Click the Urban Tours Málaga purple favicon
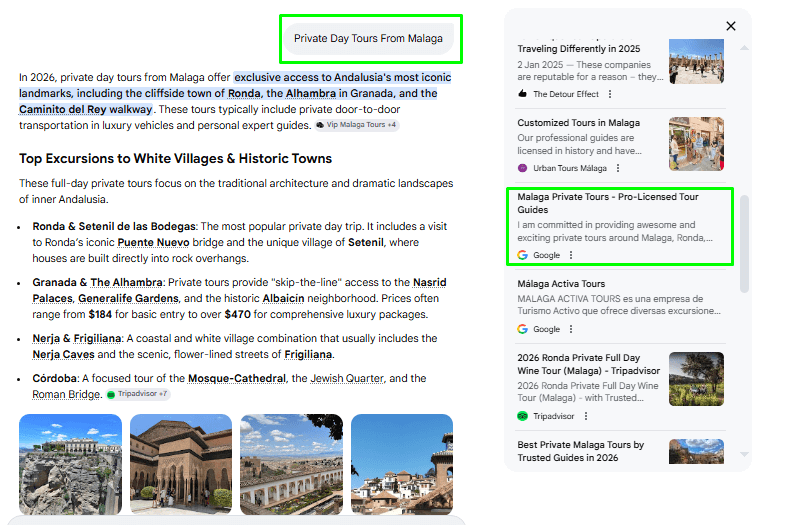The height and width of the screenshot is (525, 809). pyautogui.click(x=523, y=168)
